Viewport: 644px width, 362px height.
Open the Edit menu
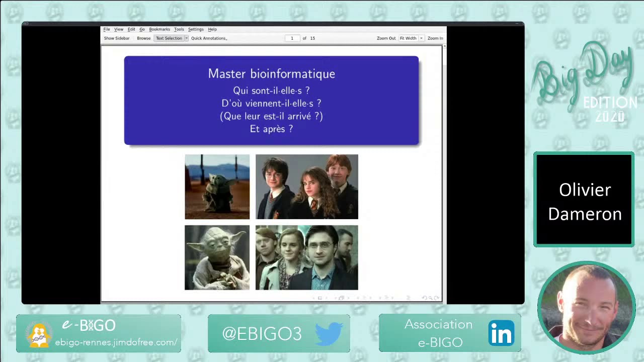131,29
